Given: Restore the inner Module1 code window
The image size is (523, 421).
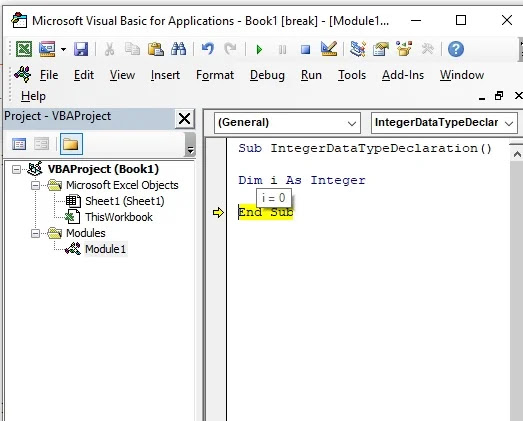Looking at the screenshot, I should (499, 96).
